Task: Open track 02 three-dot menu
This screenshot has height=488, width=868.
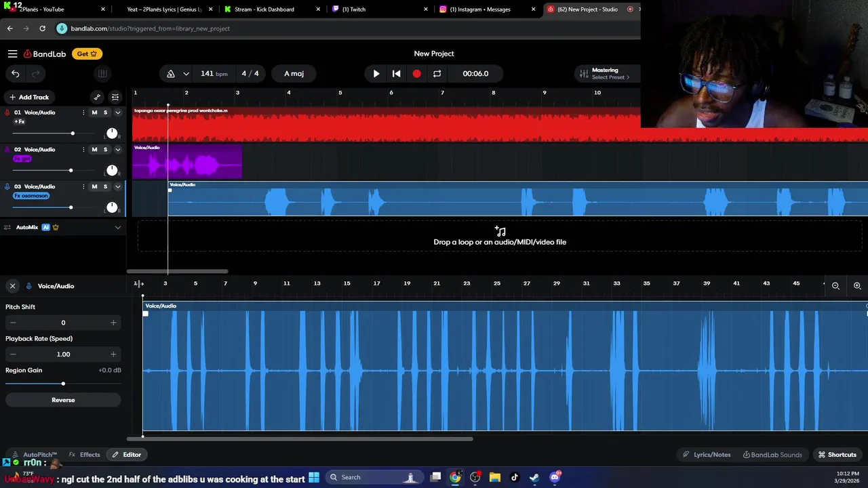Action: [x=83, y=149]
